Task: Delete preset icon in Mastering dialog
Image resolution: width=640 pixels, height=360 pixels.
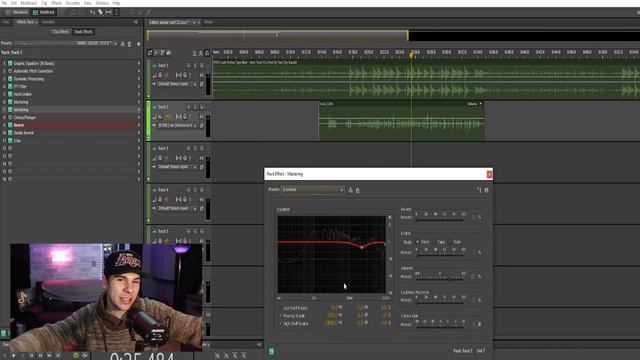Action: point(358,190)
